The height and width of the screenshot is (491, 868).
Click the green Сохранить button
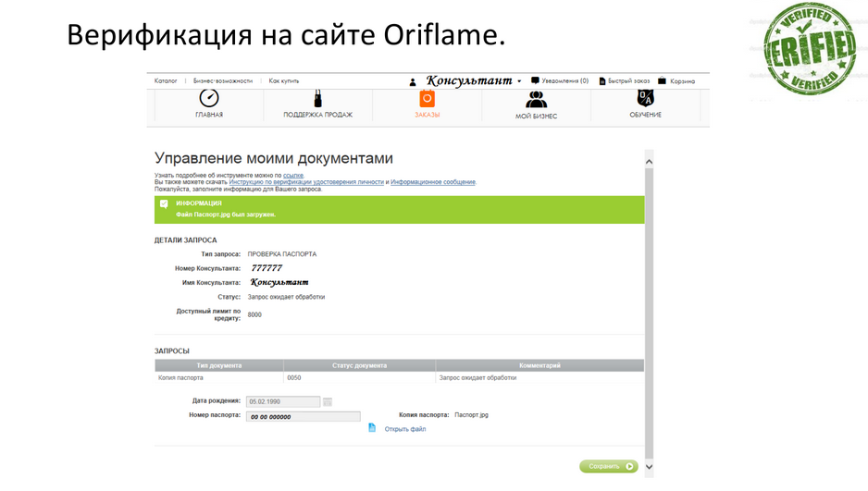coord(609,466)
